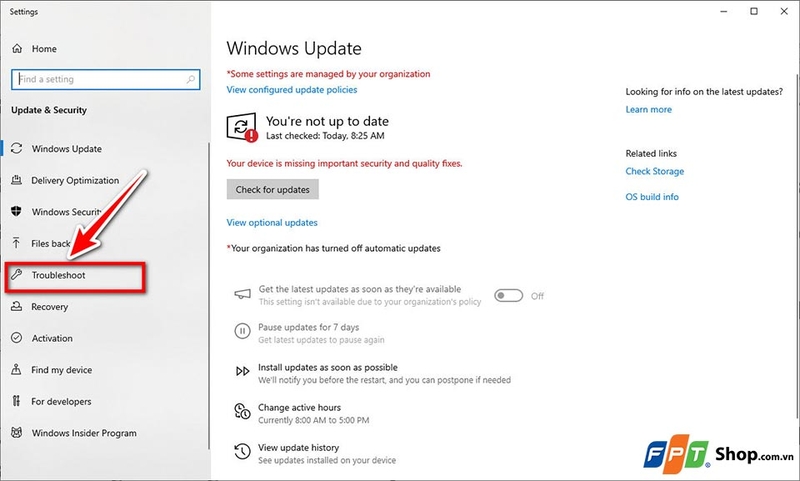Toggle Get the latest updates switch

coord(509,295)
